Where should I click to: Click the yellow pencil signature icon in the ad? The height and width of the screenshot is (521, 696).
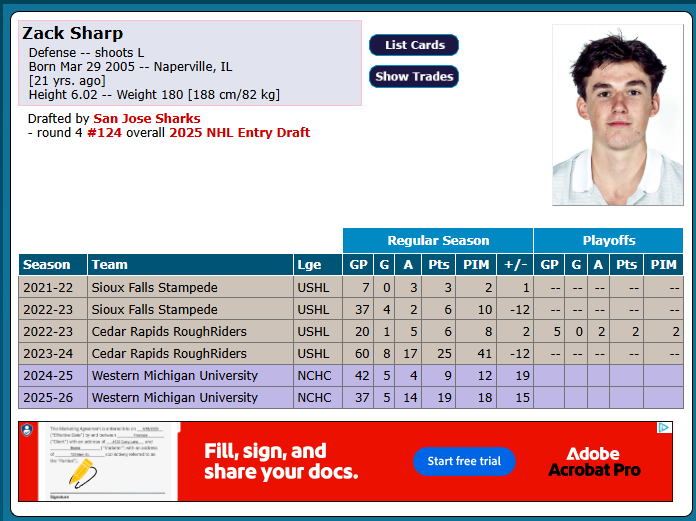83,473
